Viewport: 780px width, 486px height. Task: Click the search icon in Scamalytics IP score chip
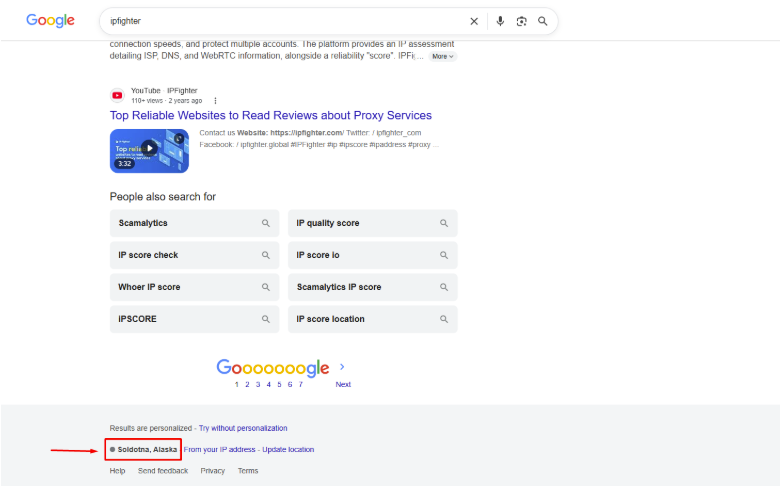pyautogui.click(x=444, y=287)
